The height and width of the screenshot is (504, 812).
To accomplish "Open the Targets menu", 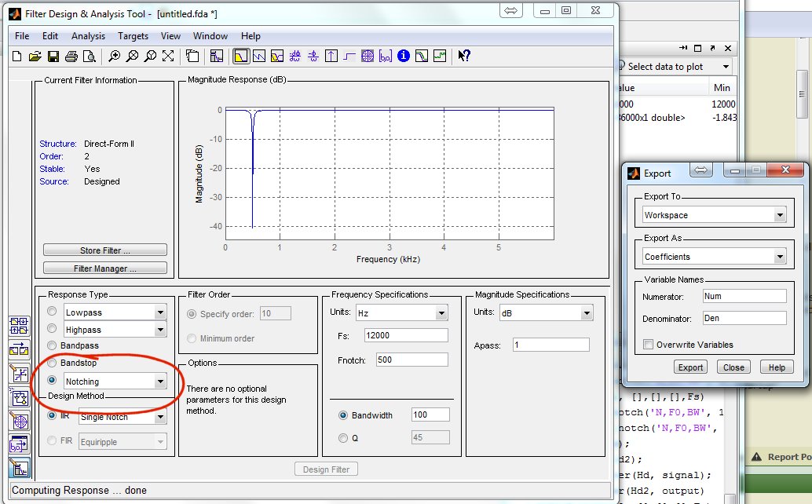I will [x=133, y=36].
